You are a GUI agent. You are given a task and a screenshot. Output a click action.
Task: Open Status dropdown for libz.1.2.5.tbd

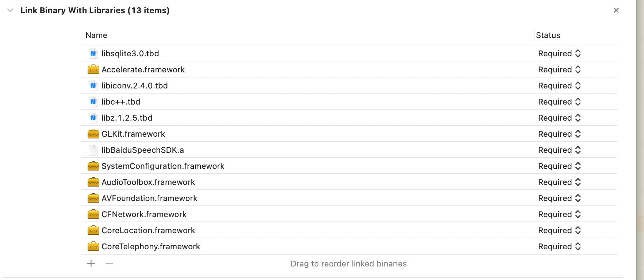(x=559, y=118)
